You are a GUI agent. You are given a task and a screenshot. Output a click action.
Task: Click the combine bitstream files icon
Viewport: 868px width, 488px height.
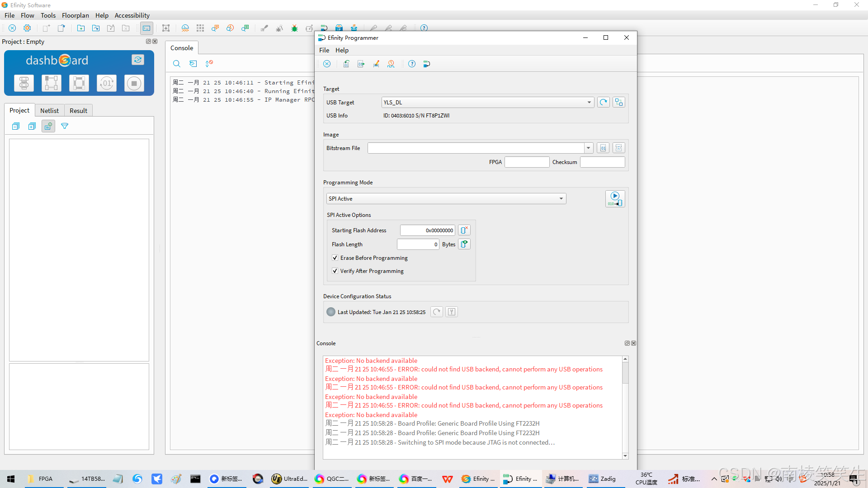(619, 148)
